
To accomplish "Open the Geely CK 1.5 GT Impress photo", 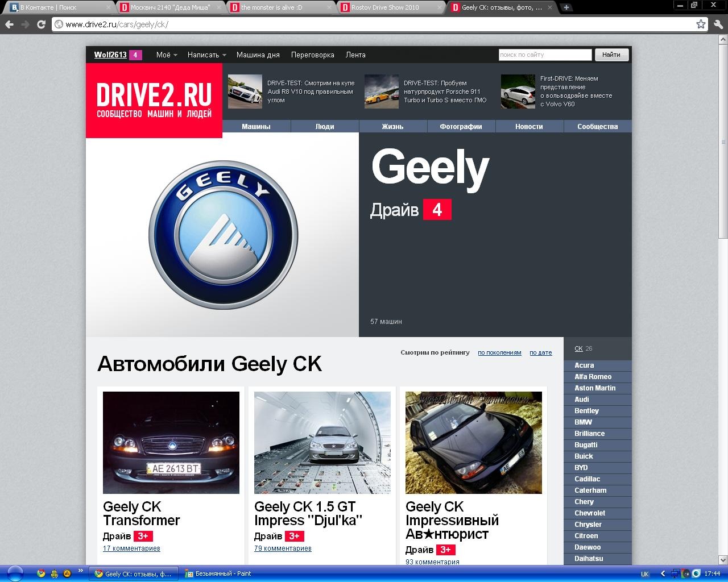I will point(322,443).
